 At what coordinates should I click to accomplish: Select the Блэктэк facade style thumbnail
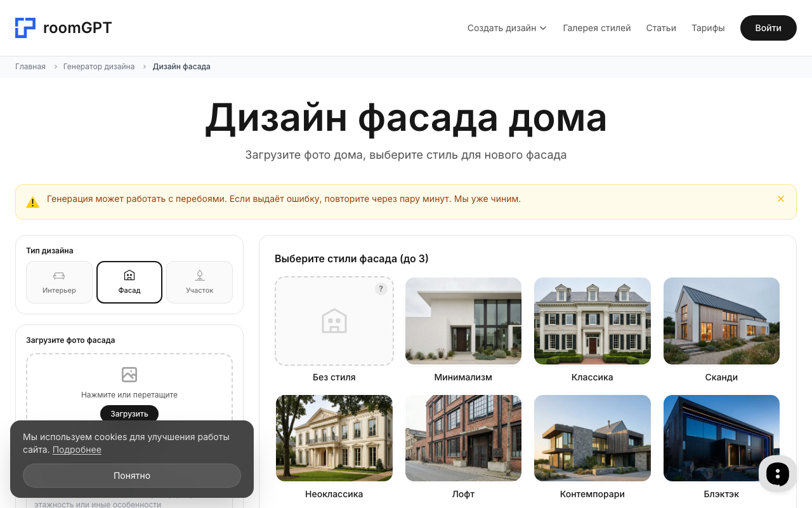tap(721, 438)
